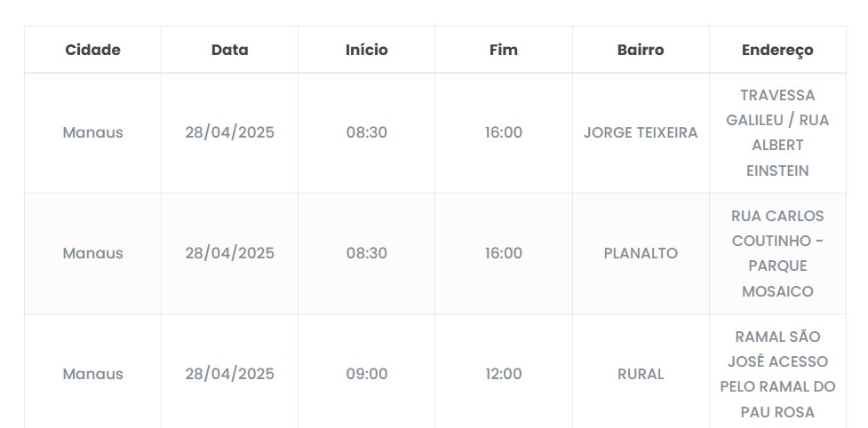Select Manaus in the Rural row

[x=92, y=374]
